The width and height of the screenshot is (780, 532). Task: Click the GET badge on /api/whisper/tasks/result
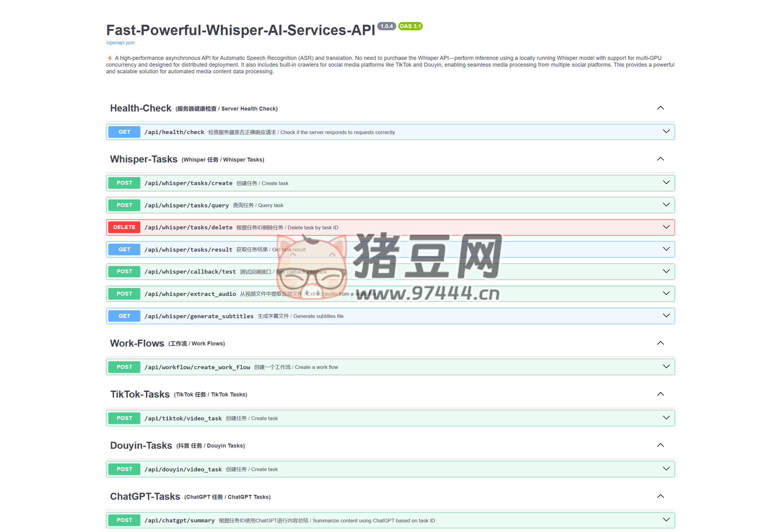click(124, 250)
